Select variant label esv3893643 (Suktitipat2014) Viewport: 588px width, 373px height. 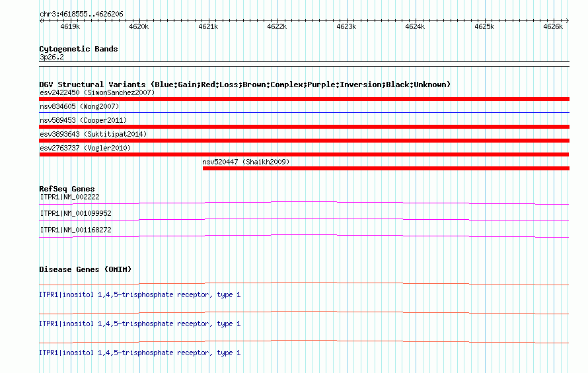click(x=93, y=134)
